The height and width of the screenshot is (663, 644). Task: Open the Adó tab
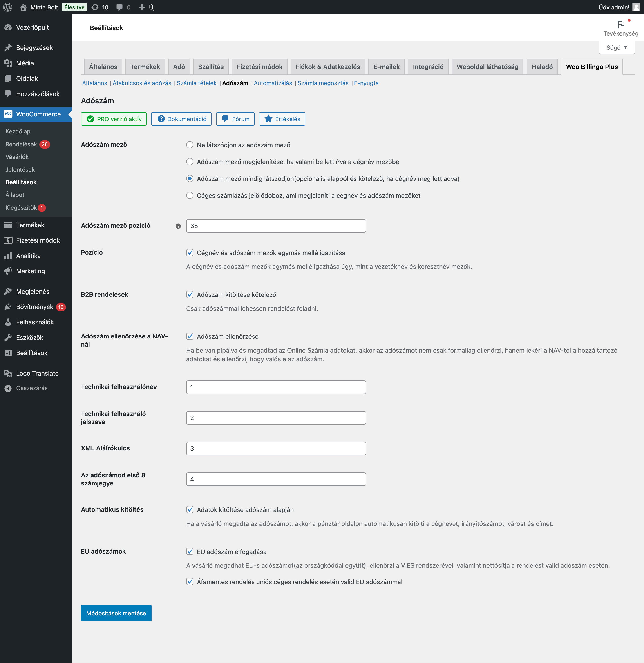pos(179,67)
